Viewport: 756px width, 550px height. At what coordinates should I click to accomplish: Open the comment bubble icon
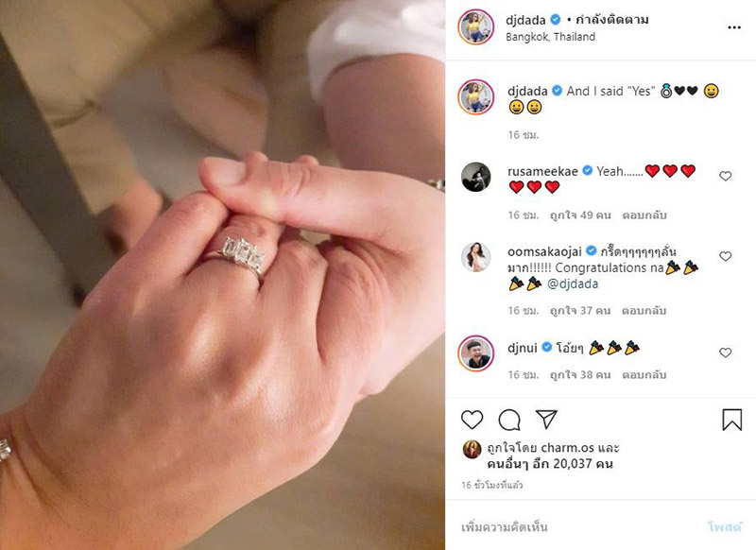[x=509, y=420]
